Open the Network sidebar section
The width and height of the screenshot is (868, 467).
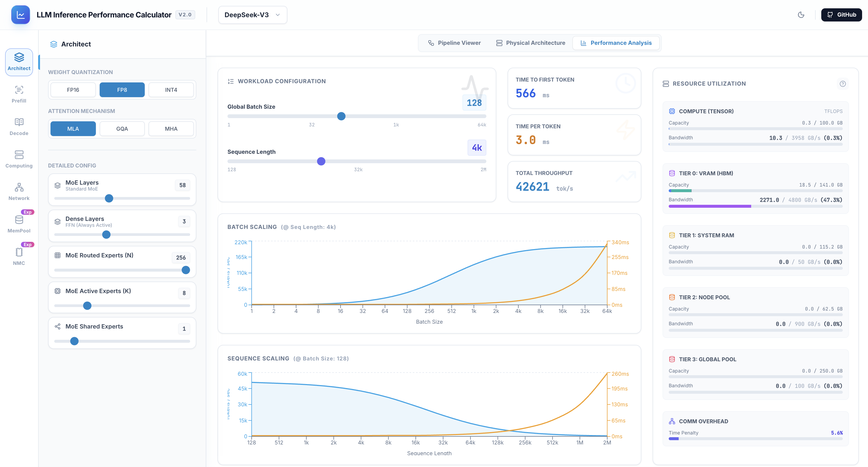tap(19, 192)
